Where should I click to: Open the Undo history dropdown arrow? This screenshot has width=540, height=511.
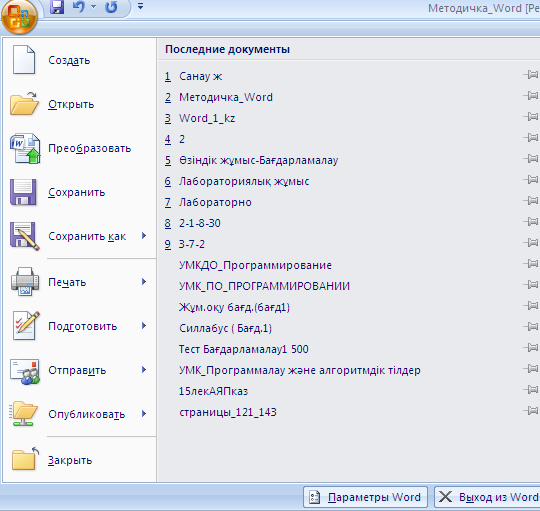(x=93, y=7)
